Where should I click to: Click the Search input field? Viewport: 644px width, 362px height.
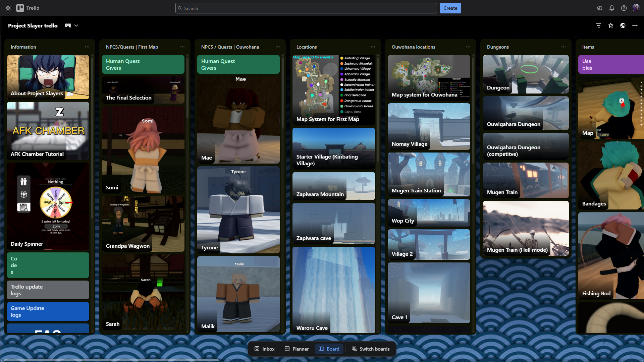click(306, 8)
